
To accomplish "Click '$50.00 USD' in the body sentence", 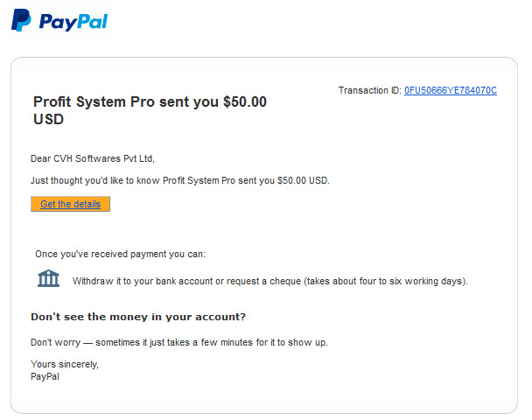I will [x=303, y=180].
